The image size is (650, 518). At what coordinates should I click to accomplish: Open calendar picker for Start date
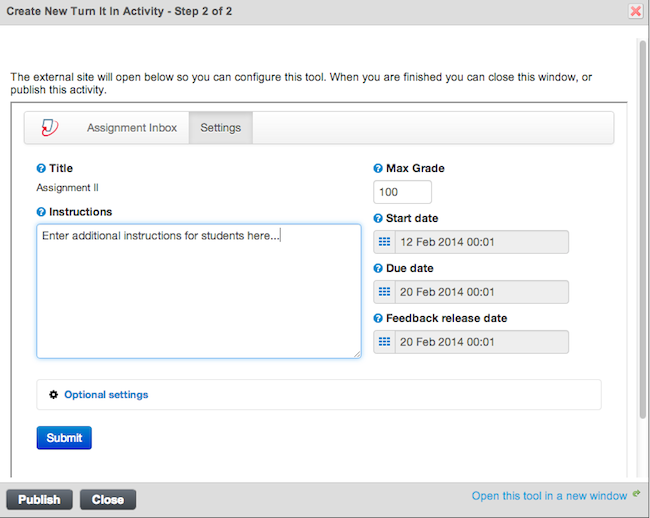pyautogui.click(x=384, y=242)
